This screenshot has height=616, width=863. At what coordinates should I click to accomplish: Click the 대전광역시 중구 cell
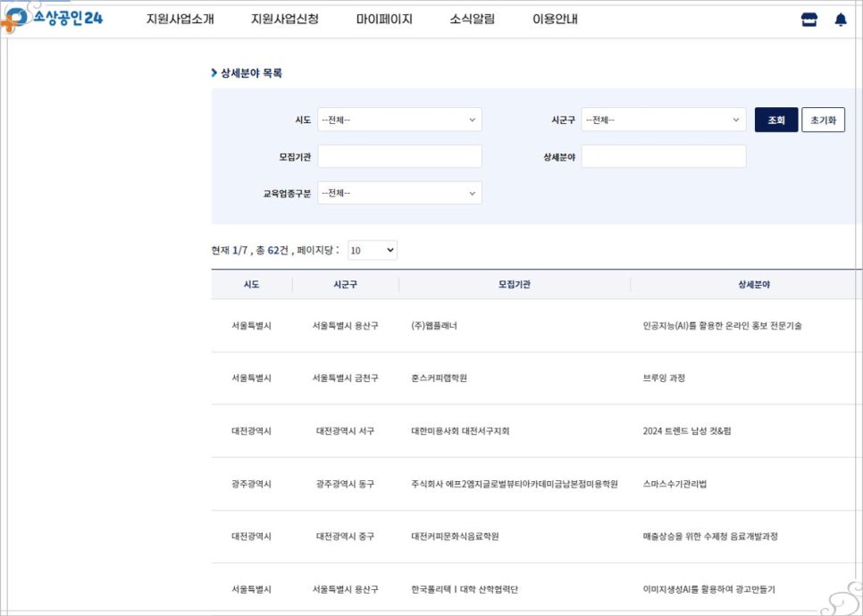pyautogui.click(x=345, y=537)
